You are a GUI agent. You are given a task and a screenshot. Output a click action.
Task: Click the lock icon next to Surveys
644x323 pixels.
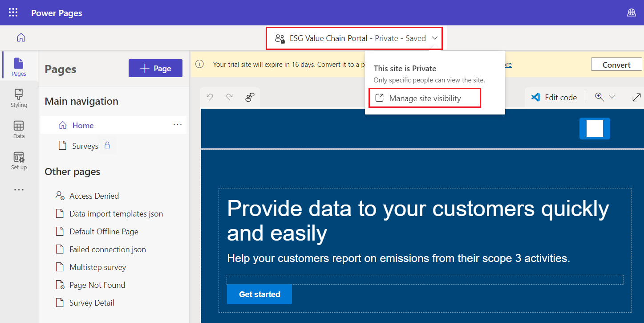107,145
